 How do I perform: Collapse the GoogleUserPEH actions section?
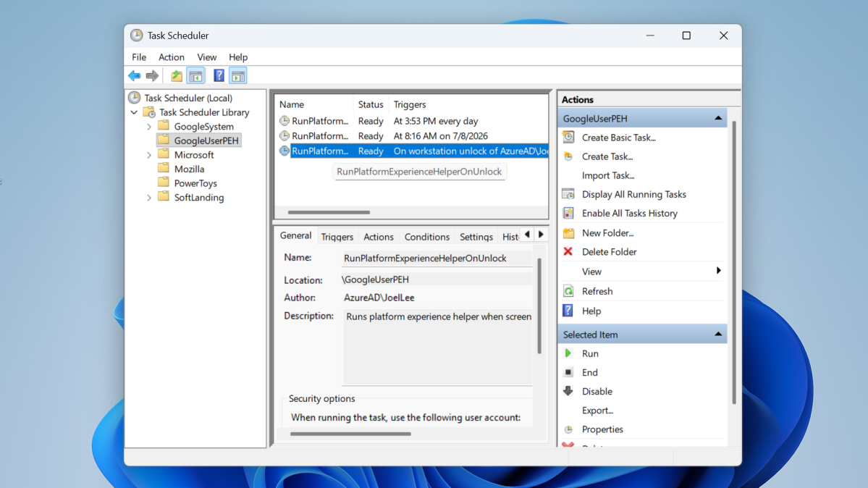coord(718,118)
